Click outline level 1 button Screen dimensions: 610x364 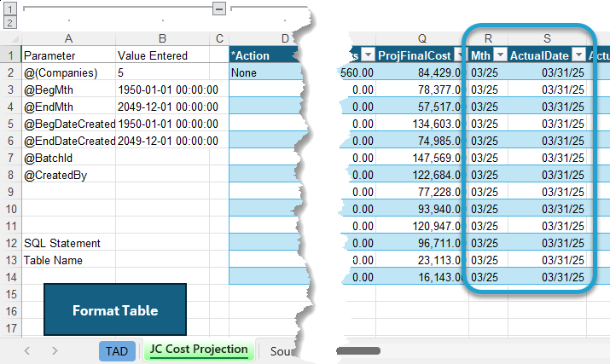tap(9, 9)
